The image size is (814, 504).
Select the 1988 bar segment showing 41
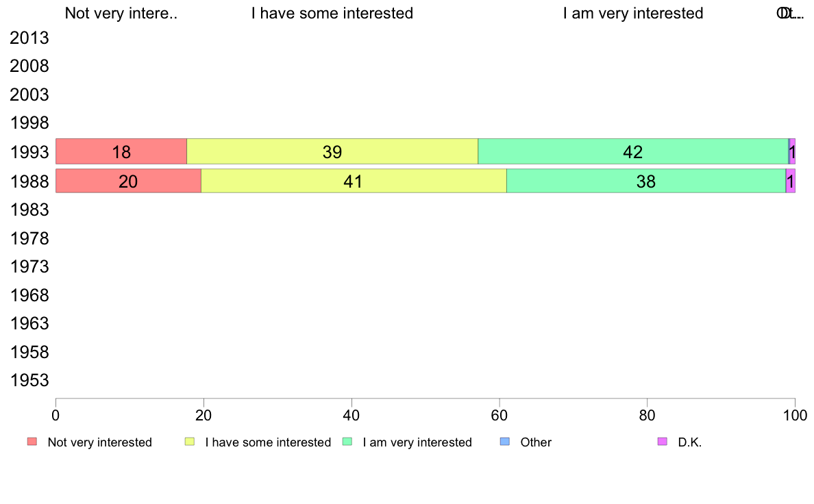point(354,181)
